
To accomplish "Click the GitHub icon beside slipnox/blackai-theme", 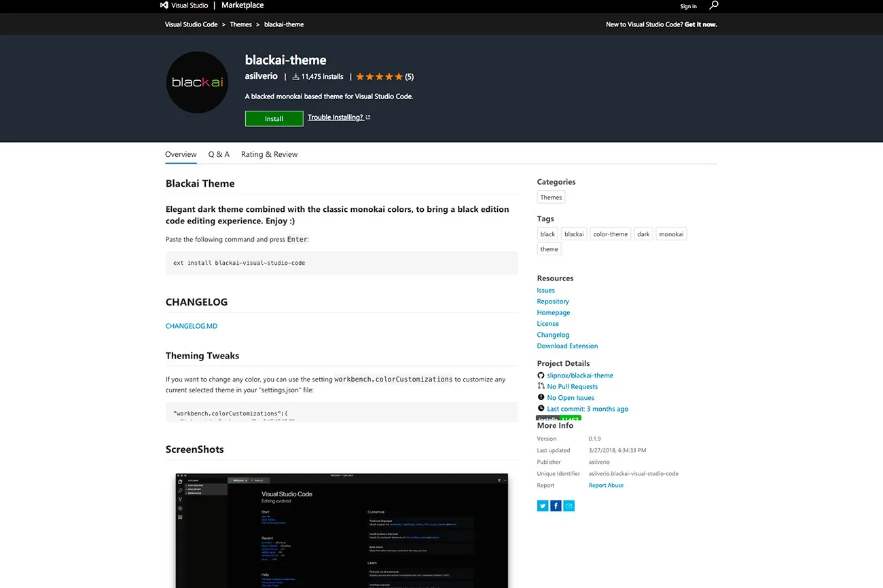I will pyautogui.click(x=541, y=375).
